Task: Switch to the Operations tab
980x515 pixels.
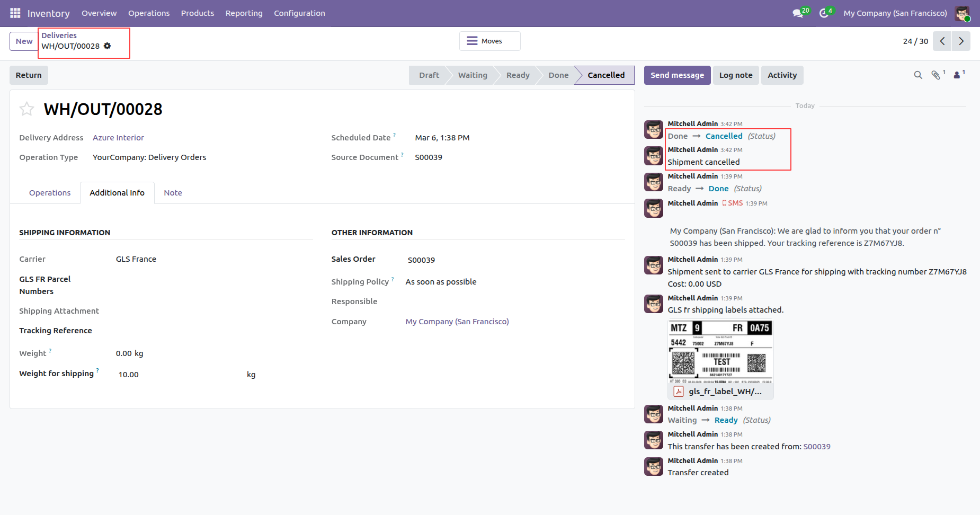Action: pyautogui.click(x=50, y=193)
